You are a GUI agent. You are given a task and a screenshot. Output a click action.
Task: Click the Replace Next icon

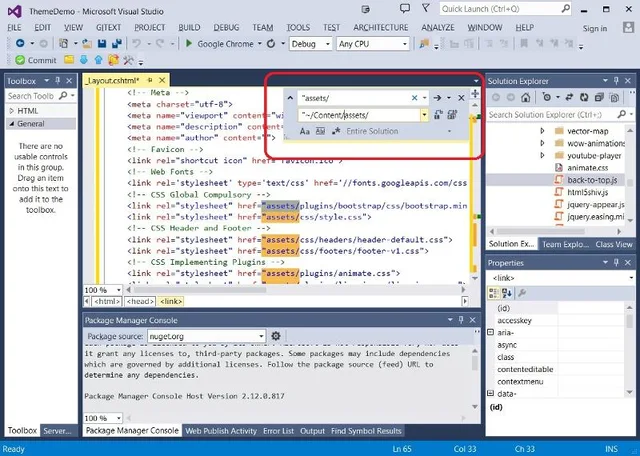[438, 115]
